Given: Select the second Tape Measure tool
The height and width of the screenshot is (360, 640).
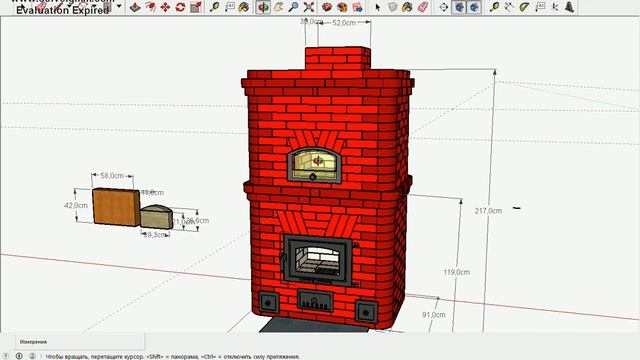Looking at the screenshot, I should 494,7.
